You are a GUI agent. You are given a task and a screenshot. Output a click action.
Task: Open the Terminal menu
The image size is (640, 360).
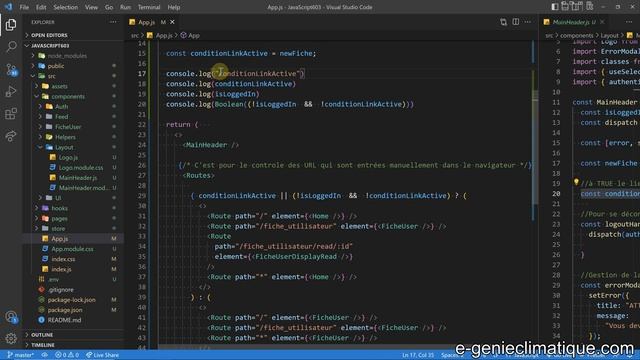[149, 7]
